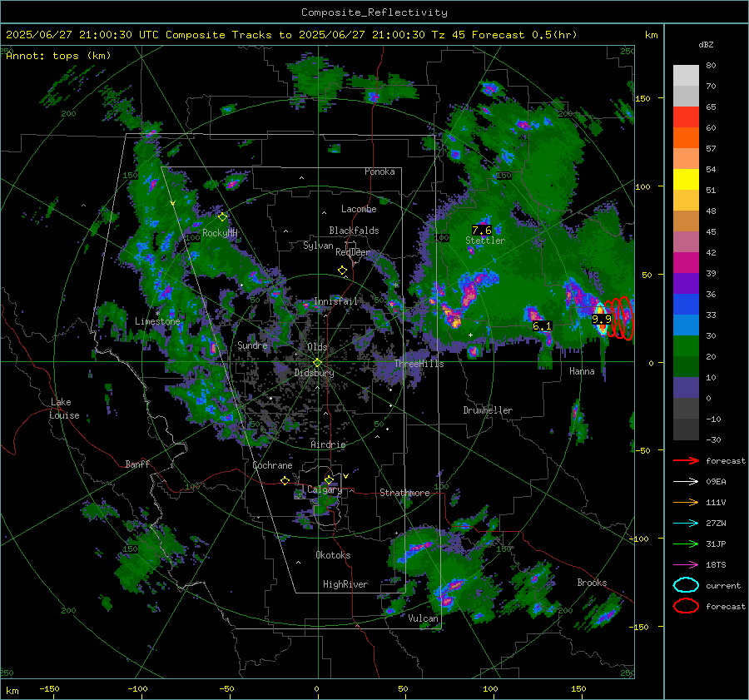Click the Sylvan label
749x700 pixels.
tap(318, 246)
